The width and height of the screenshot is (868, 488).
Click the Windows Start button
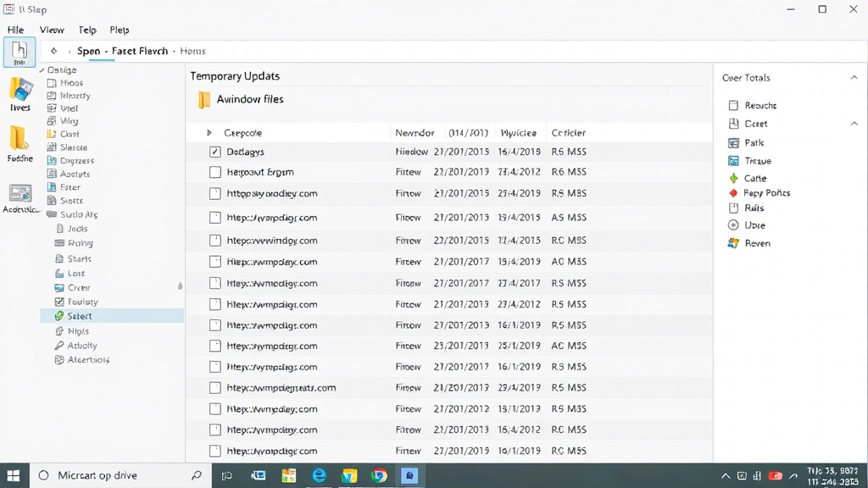(14, 476)
